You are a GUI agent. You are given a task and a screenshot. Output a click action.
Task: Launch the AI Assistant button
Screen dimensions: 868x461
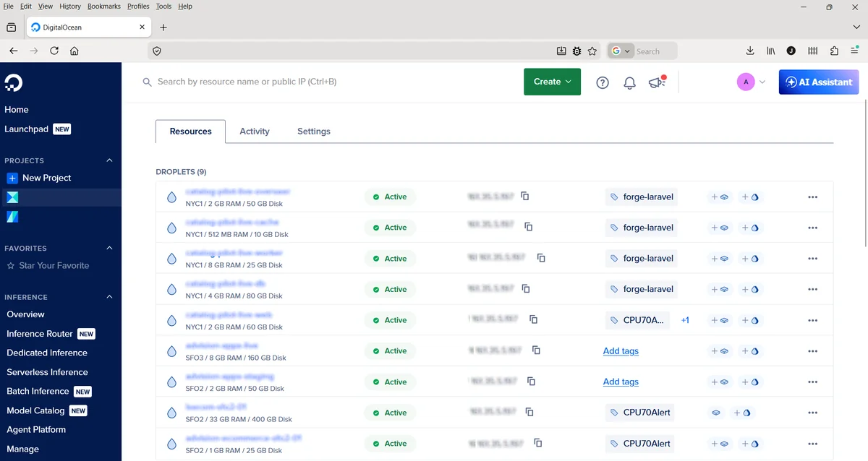click(819, 82)
